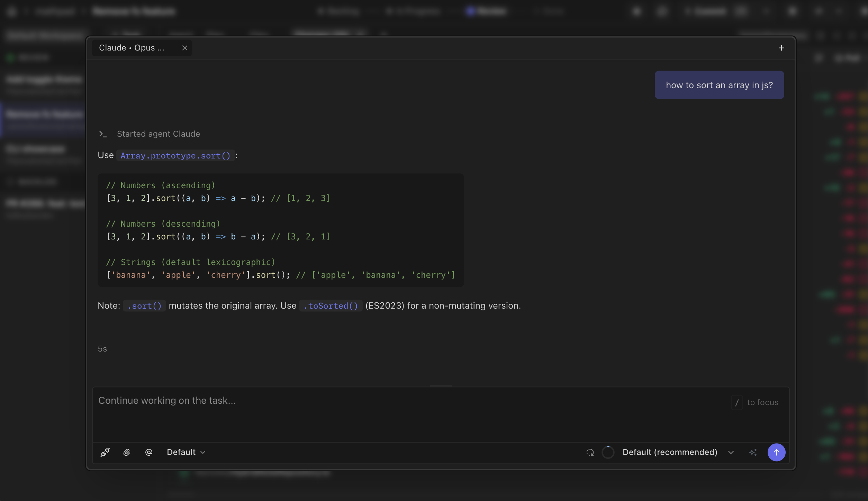Send message with the purple arrow button
Screen dimensions: 868x501
pos(776,452)
